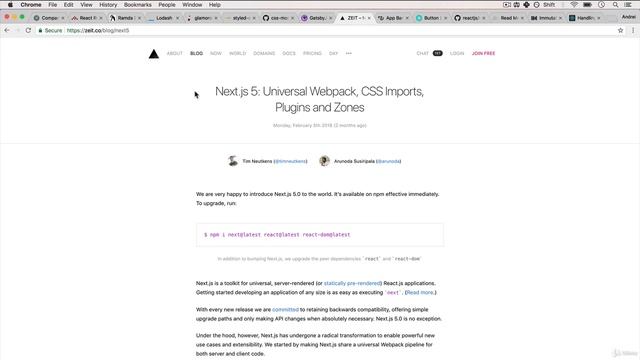Click the JOIN FREE button
This screenshot has width=640, height=360.
483,53
